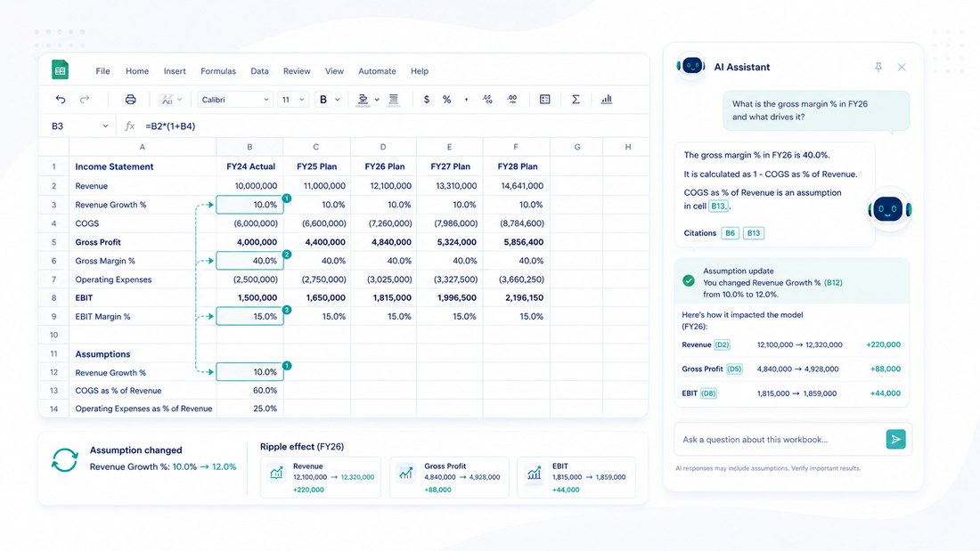Click the fill color icon
The image size is (980, 551).
pos(363,100)
